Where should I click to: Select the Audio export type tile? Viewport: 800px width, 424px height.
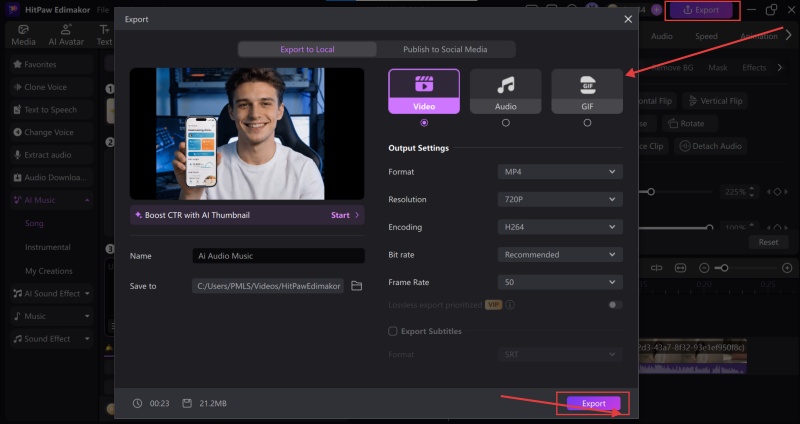506,91
